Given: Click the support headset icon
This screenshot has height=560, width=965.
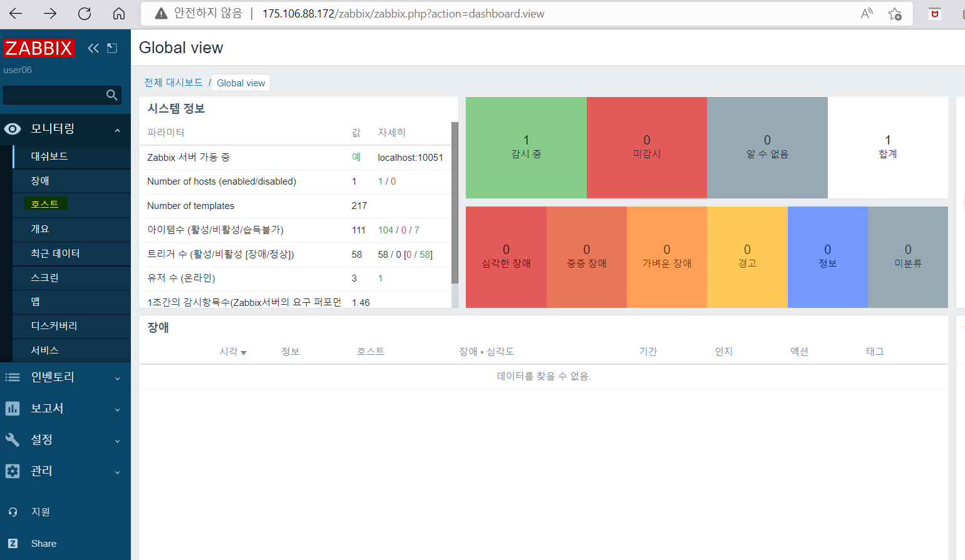Looking at the screenshot, I should coord(13,512).
